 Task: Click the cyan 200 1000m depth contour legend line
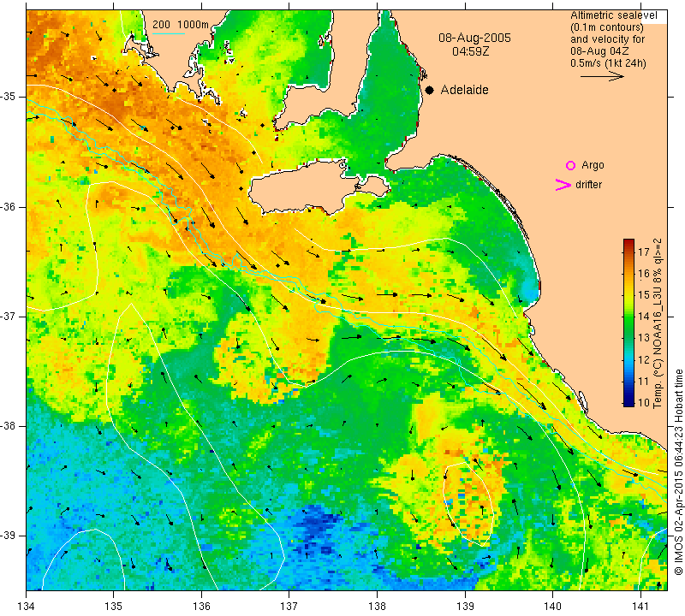tap(168, 33)
